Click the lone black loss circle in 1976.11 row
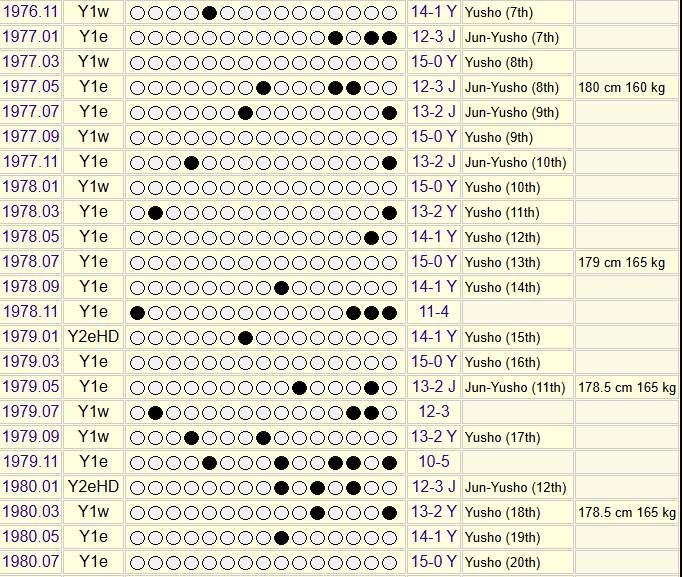This screenshot has height=577, width=683. click(x=210, y=13)
